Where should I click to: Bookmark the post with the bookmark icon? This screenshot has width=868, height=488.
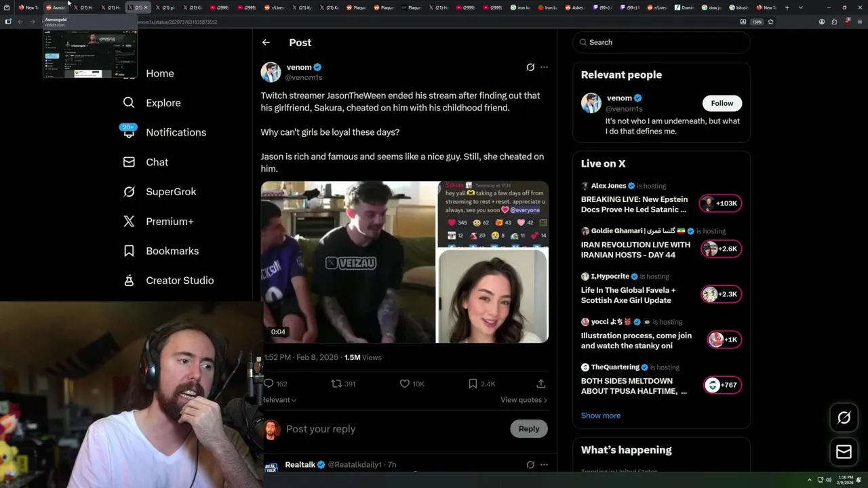pos(473,384)
